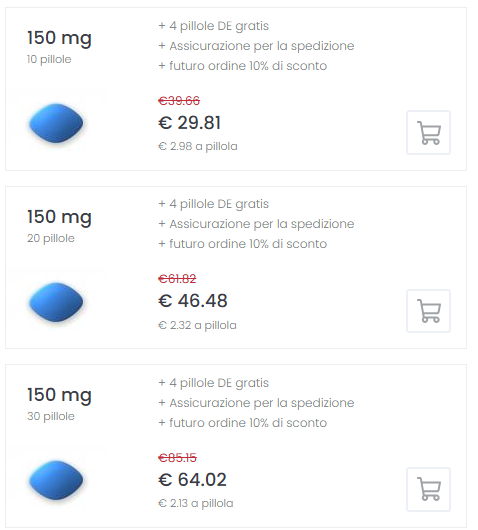This screenshot has height=530, width=478.
Task: Click the € 64.02 price
Action: pos(192,479)
